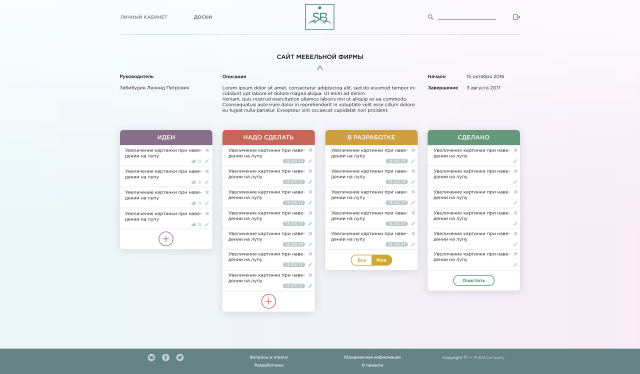Focus the search input field in the header
Screen dimensions: 640x374
[467, 17]
